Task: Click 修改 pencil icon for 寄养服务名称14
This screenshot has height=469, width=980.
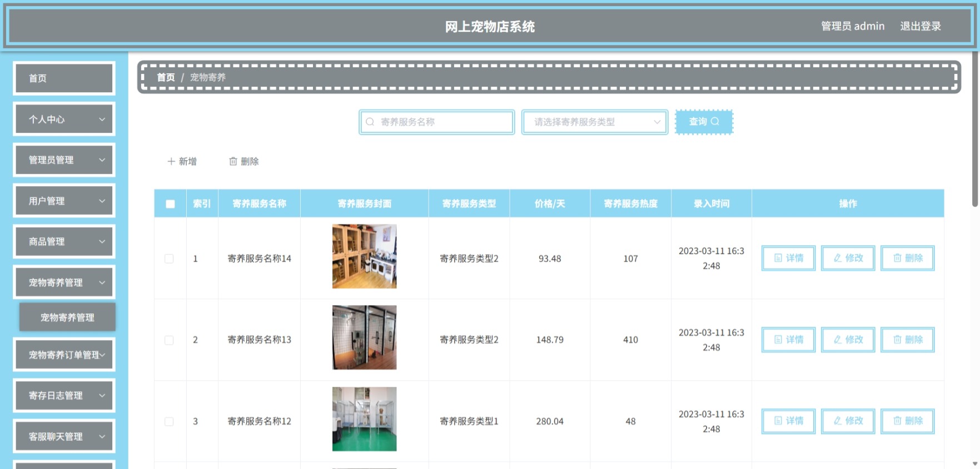Action: pyautogui.click(x=837, y=258)
